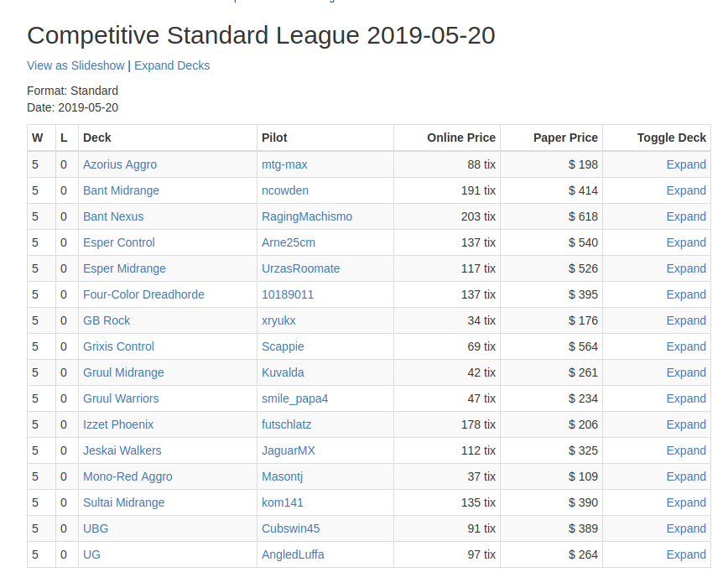Open the Bant Midrange deck link

click(x=121, y=190)
